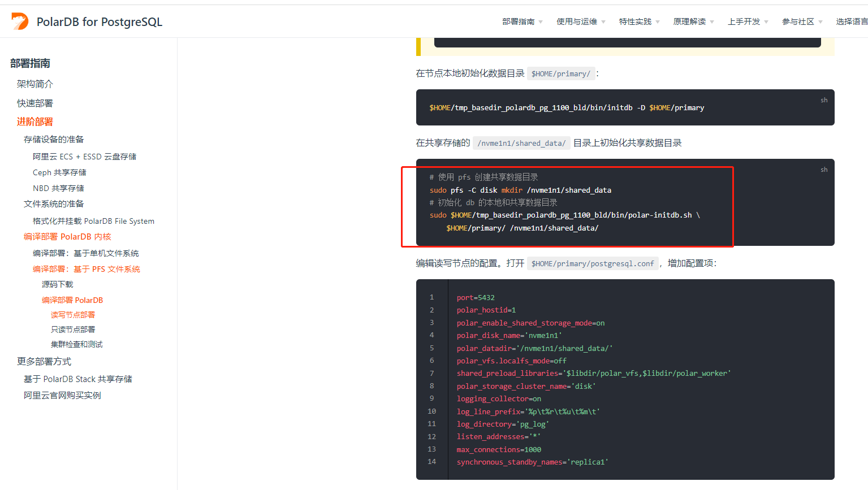The width and height of the screenshot is (868, 490).
Task: Open 快速部署 in the sidebar
Action: pos(35,103)
